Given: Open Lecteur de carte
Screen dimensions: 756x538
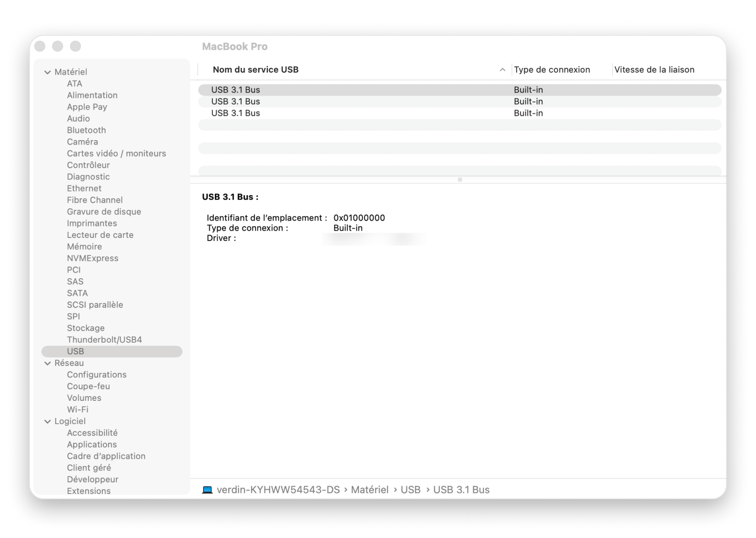Looking at the screenshot, I should coord(100,235).
